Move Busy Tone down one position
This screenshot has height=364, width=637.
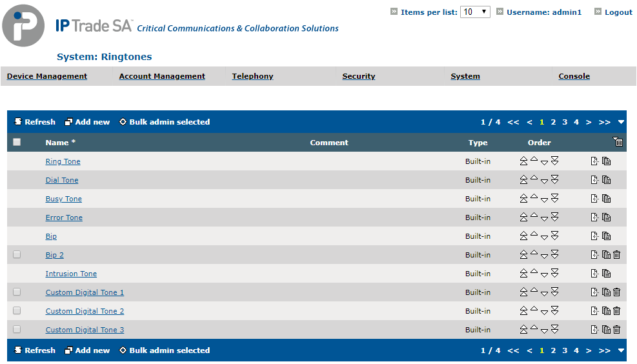pyautogui.click(x=544, y=200)
